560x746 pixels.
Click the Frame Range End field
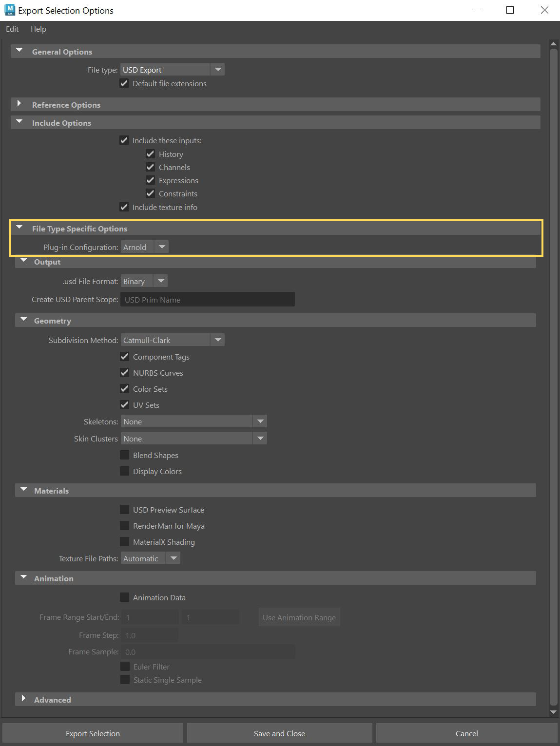point(211,617)
